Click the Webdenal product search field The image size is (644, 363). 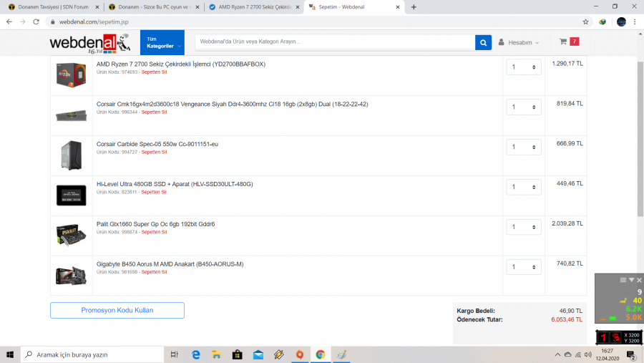tap(335, 42)
